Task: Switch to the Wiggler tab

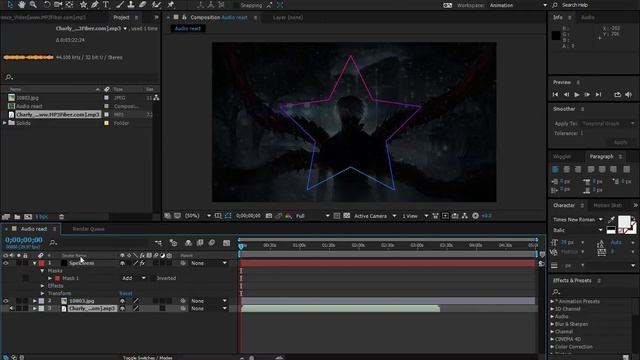Action: (x=562, y=156)
